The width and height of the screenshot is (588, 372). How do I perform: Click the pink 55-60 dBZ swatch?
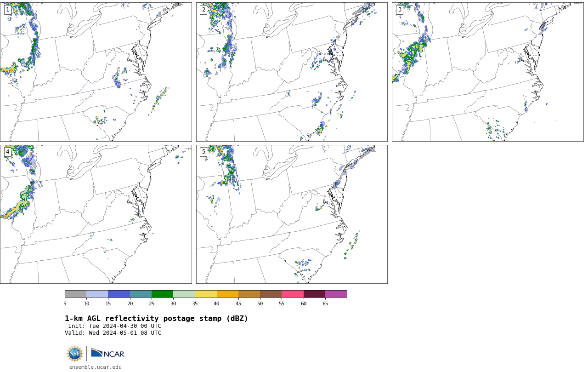[293, 294]
